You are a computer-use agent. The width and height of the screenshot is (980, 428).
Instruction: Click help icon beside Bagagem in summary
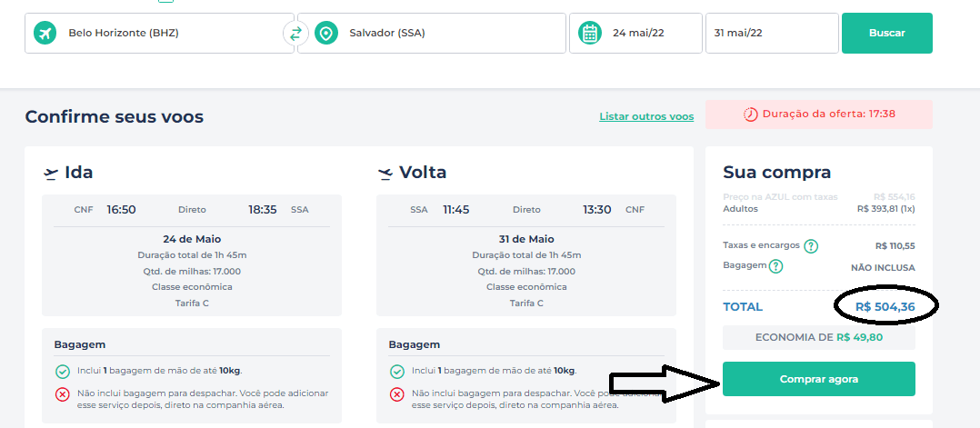[x=775, y=267]
